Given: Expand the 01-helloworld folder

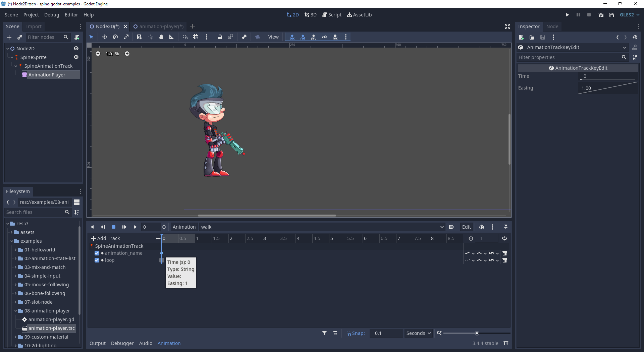Looking at the screenshot, I should click(x=15, y=250).
